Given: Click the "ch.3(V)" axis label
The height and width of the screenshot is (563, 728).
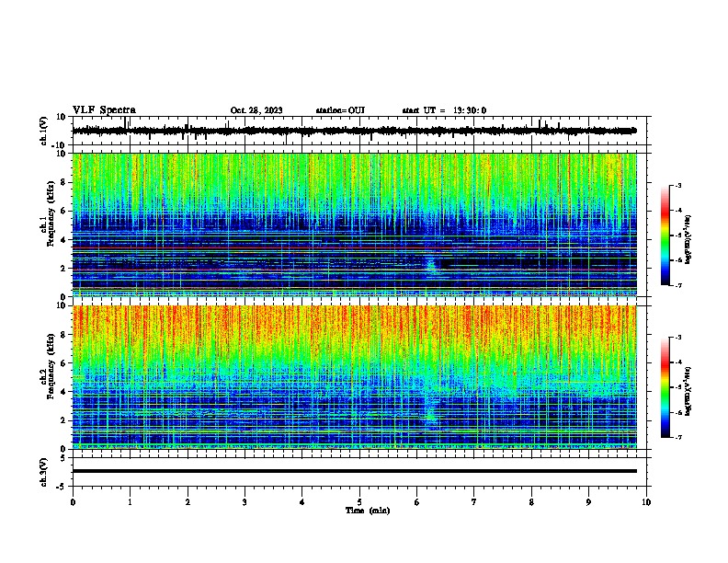Looking at the screenshot, I should coord(44,473).
